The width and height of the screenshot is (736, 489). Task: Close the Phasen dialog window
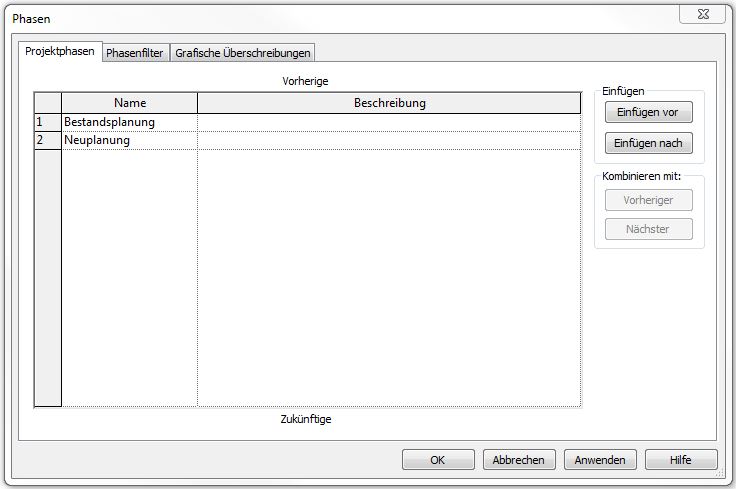[702, 14]
